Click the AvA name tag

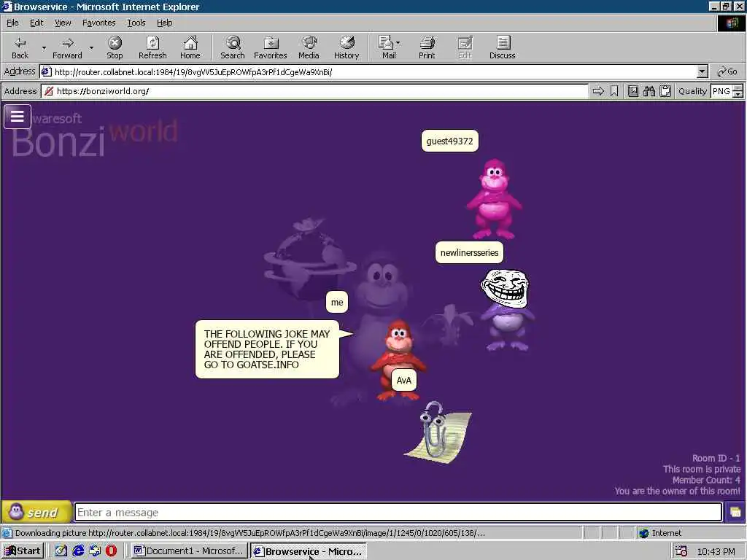click(404, 381)
